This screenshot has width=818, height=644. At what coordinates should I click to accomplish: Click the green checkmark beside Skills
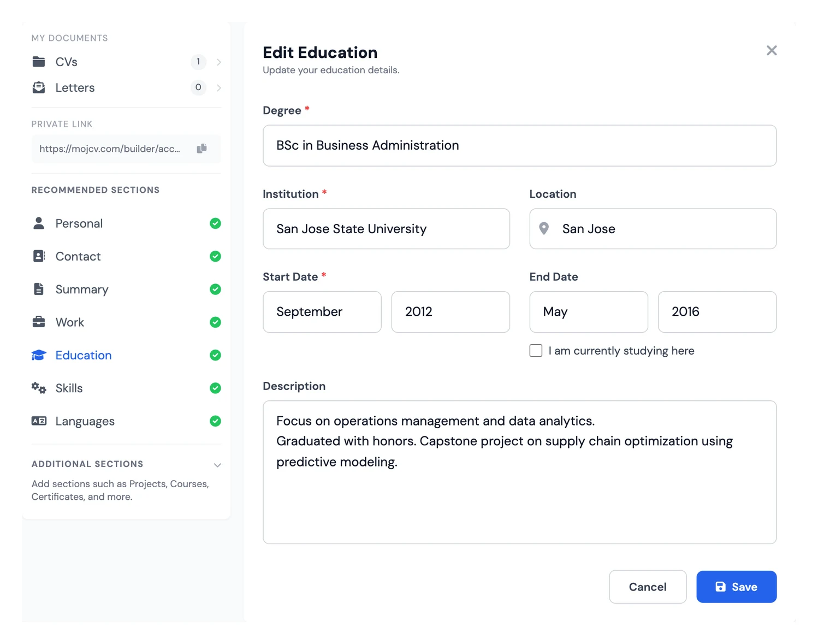[x=216, y=388]
